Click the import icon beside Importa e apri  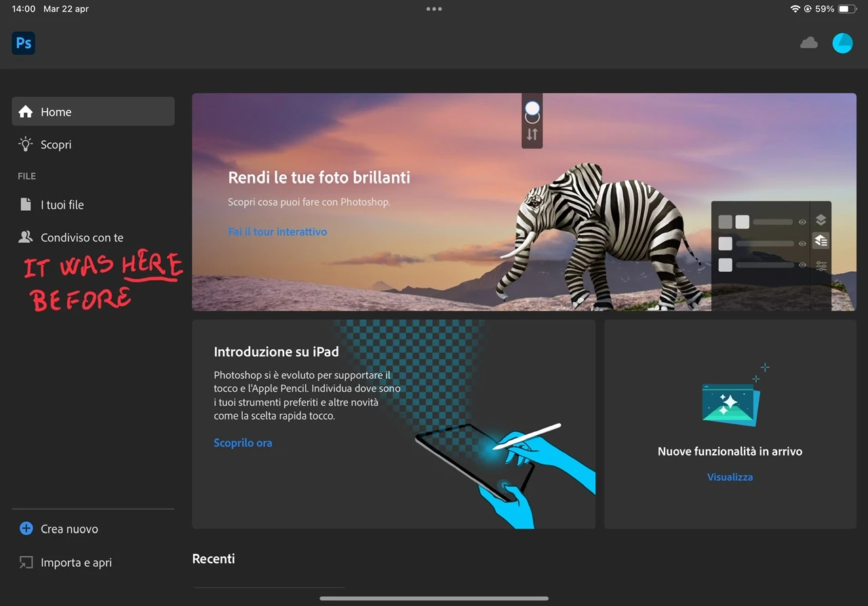(x=26, y=563)
